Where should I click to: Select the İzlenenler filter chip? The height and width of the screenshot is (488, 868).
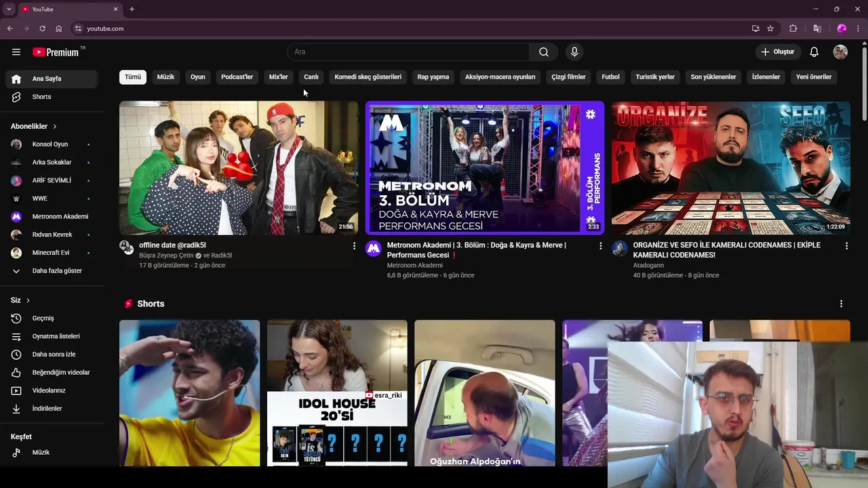pos(766,77)
